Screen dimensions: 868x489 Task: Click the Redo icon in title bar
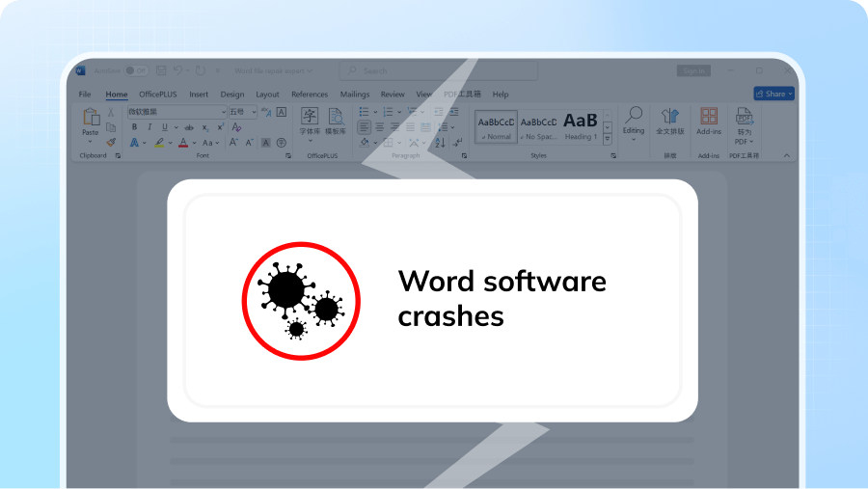click(201, 70)
